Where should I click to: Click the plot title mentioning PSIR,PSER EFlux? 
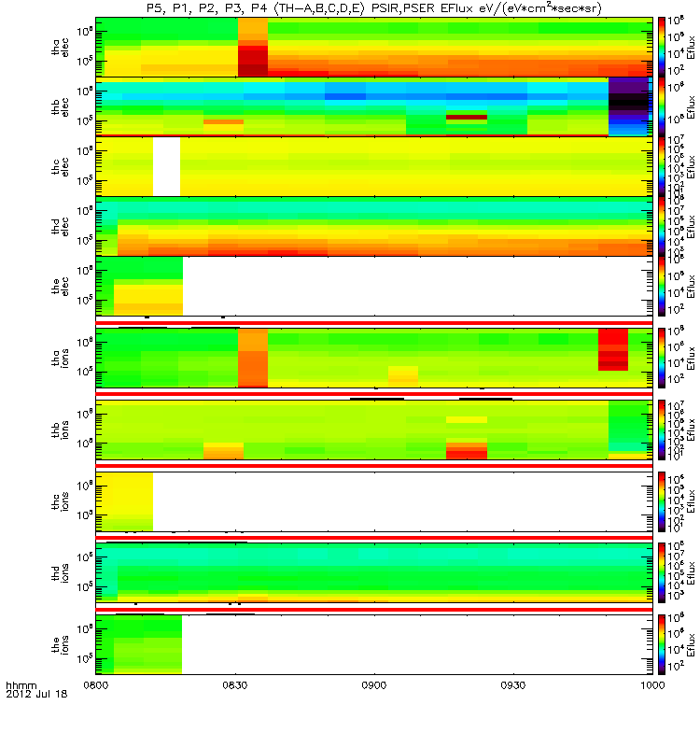coord(374,8)
